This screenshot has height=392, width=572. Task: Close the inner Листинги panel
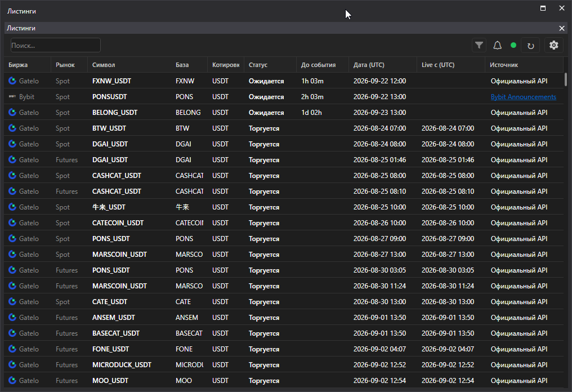(562, 28)
